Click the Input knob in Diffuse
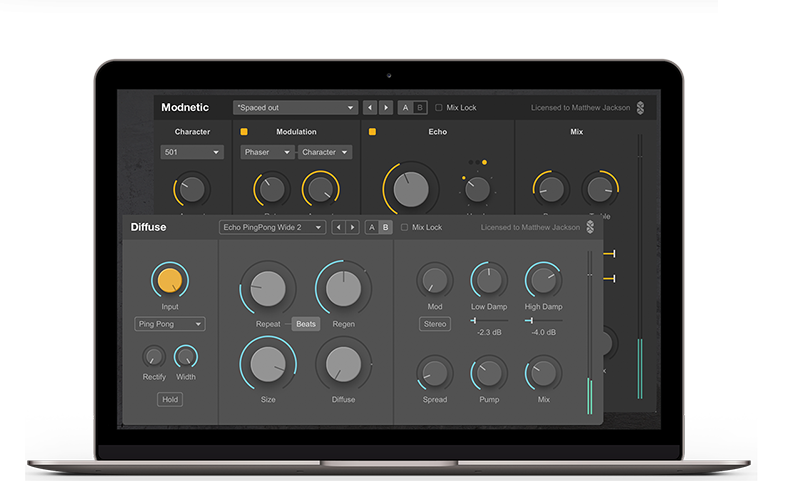 (x=170, y=280)
